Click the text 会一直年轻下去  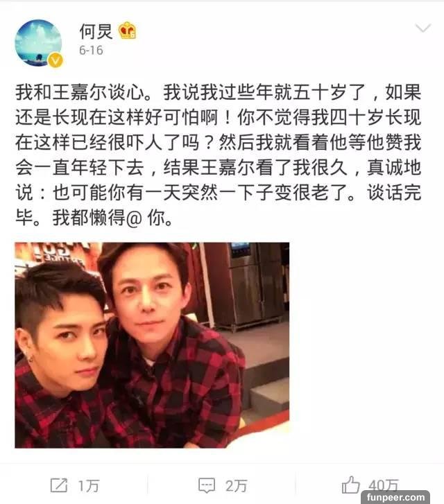80,168
